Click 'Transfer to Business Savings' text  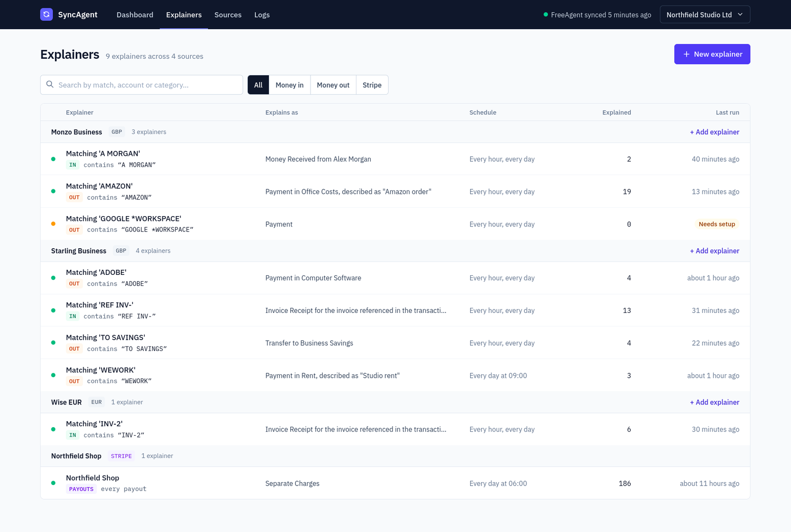(x=309, y=343)
